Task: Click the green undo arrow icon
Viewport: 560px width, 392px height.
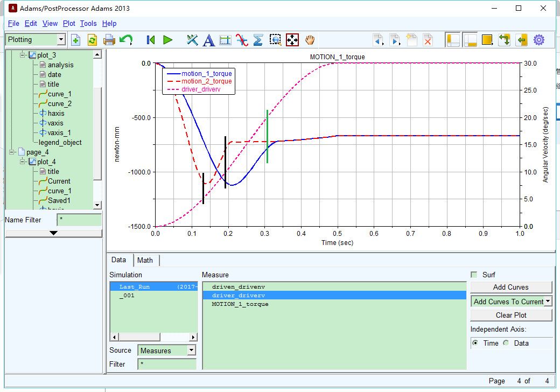Action: (126, 40)
